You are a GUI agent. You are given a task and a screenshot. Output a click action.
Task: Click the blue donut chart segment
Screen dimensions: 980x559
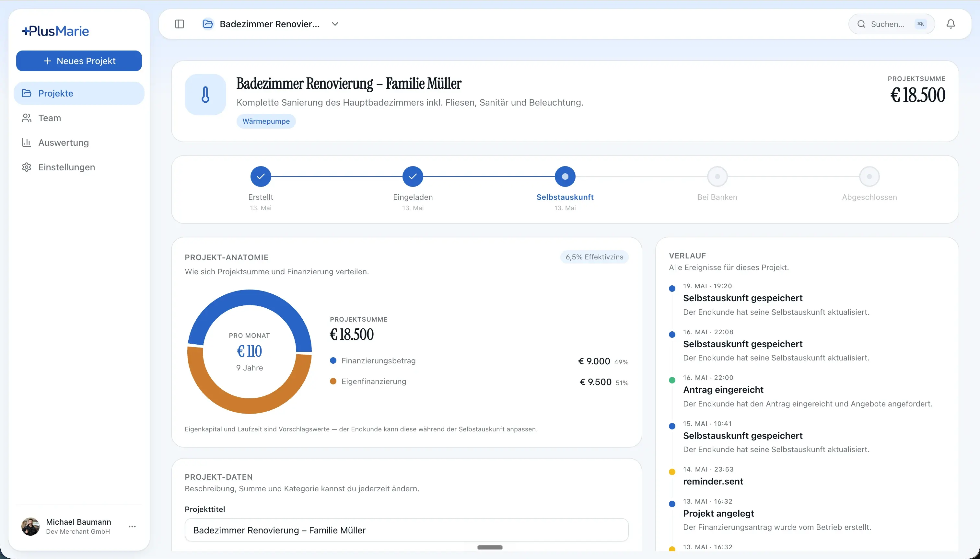(x=249, y=297)
